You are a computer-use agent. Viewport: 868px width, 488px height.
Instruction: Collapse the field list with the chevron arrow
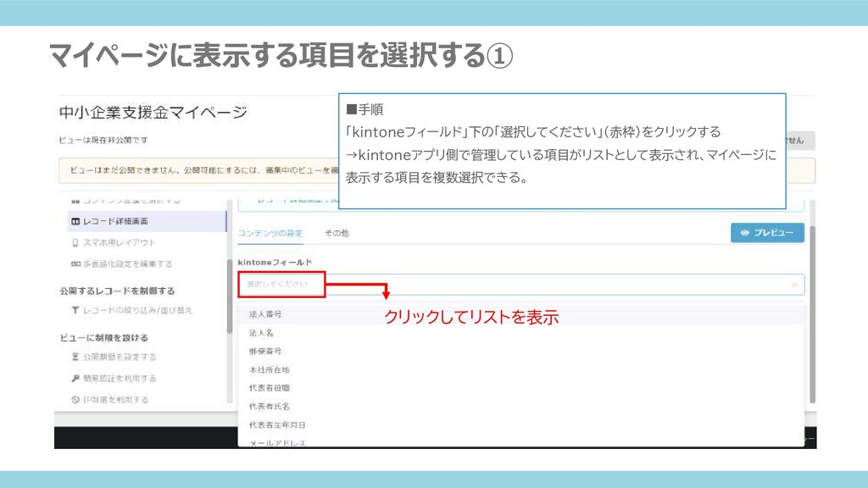pos(794,285)
